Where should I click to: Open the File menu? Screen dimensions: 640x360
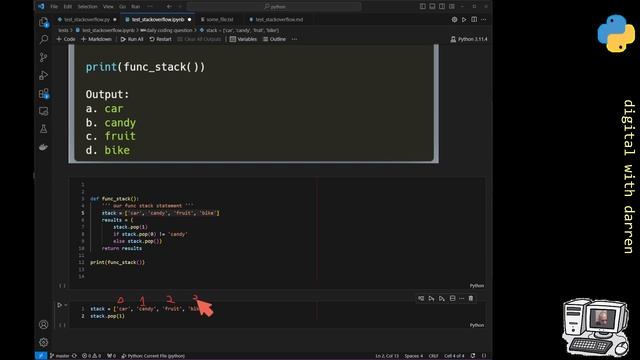tap(54, 7)
